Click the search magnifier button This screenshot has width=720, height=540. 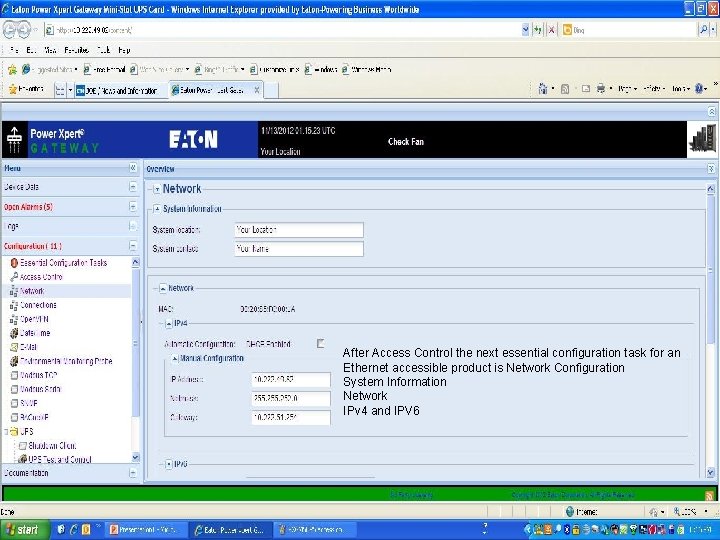(x=703, y=30)
